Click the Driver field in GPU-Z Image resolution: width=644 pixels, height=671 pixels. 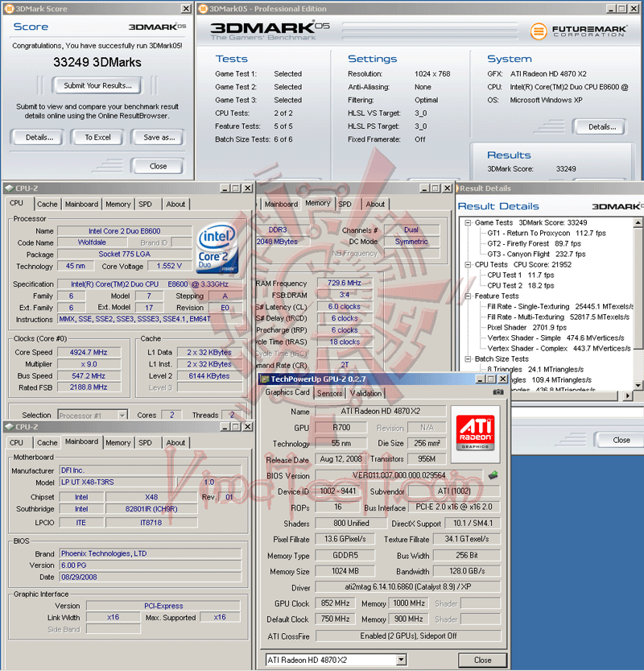tap(408, 586)
